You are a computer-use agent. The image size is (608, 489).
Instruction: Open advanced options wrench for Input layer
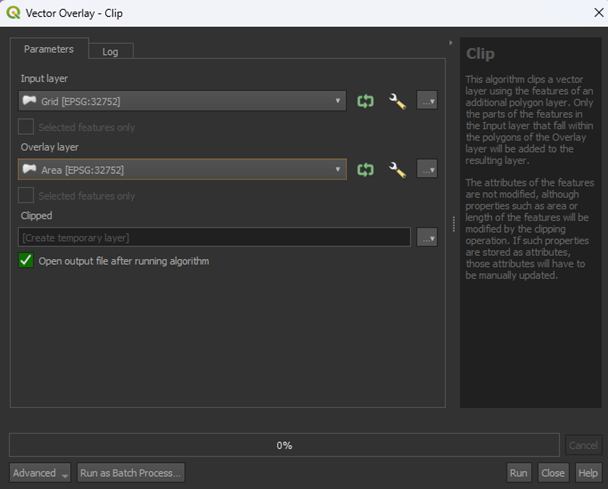coord(397,101)
